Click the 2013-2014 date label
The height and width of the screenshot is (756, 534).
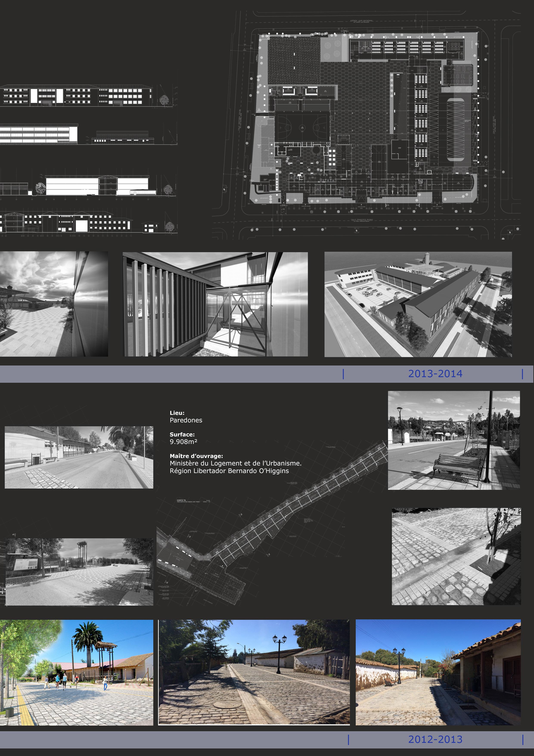[435, 374]
